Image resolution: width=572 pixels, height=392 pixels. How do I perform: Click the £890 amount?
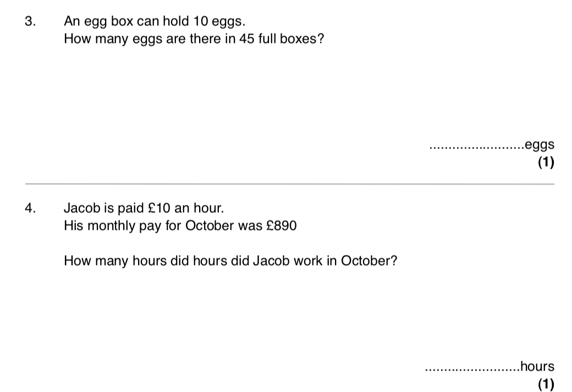point(282,226)
